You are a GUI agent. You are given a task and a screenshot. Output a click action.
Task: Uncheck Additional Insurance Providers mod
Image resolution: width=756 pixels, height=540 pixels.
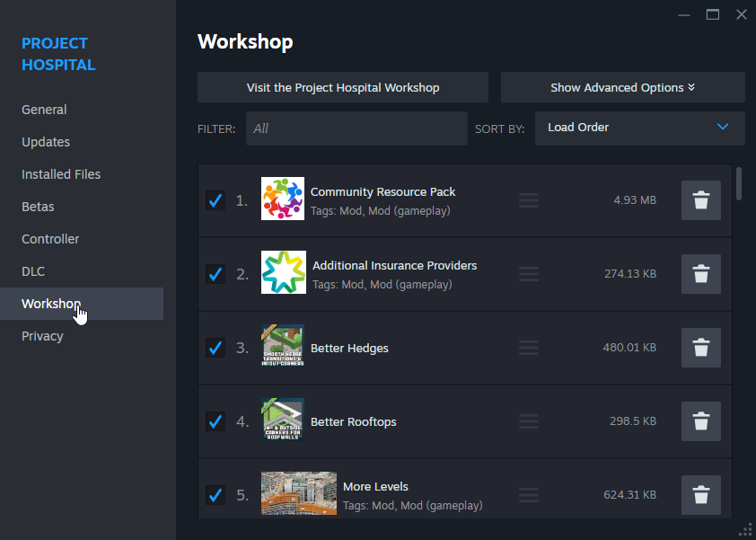[215, 274]
